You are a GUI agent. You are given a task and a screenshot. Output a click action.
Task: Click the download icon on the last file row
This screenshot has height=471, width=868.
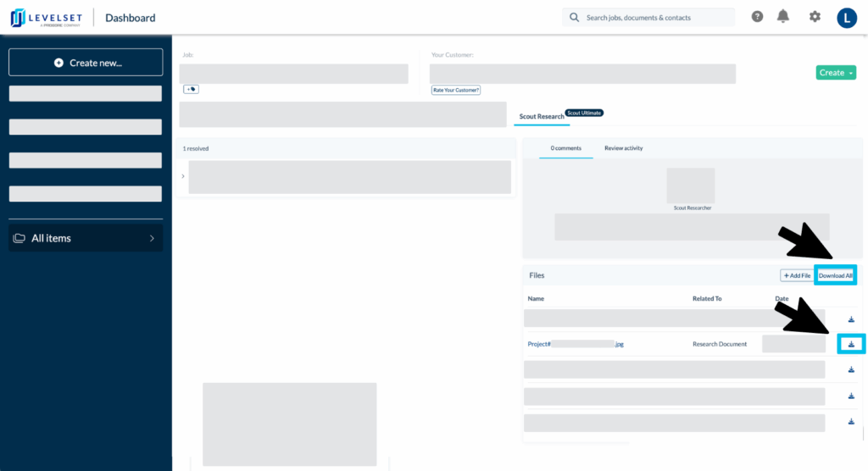(851, 421)
